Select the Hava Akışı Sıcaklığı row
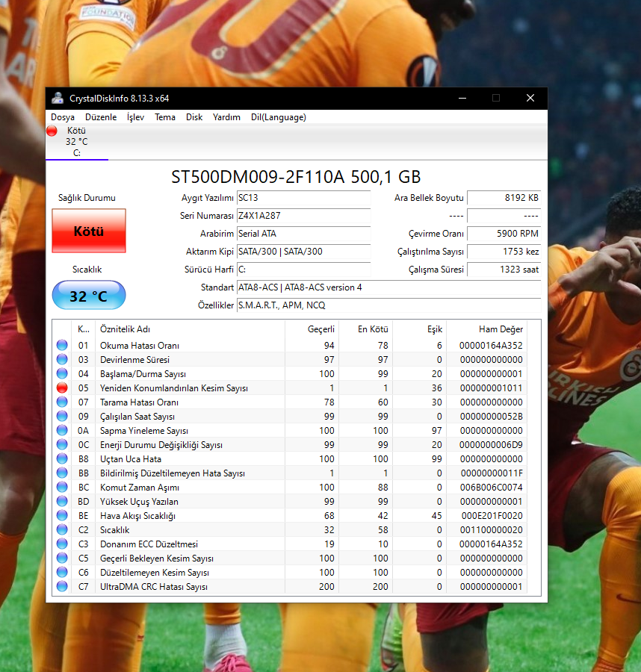The width and height of the screenshot is (641, 672). [x=290, y=515]
